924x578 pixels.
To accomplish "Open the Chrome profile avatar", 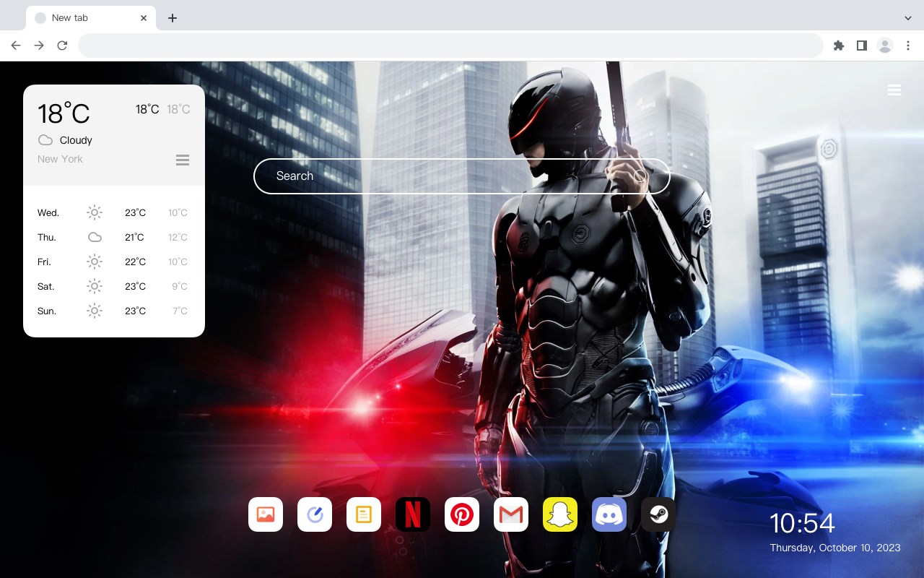I will (885, 46).
